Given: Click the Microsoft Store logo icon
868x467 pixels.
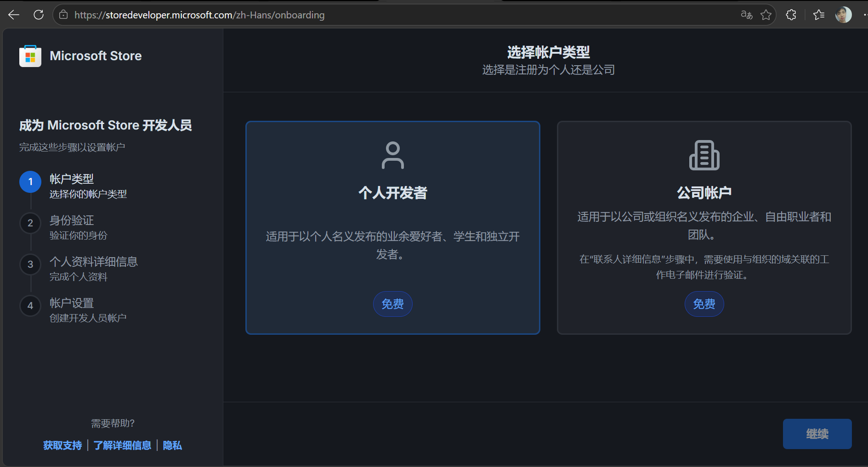Looking at the screenshot, I should click(x=30, y=56).
